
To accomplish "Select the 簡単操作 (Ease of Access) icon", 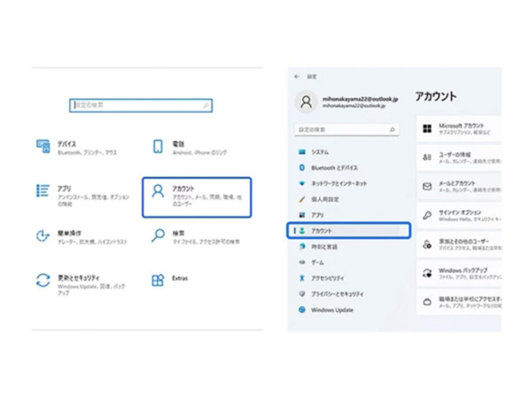I will pos(42,235).
